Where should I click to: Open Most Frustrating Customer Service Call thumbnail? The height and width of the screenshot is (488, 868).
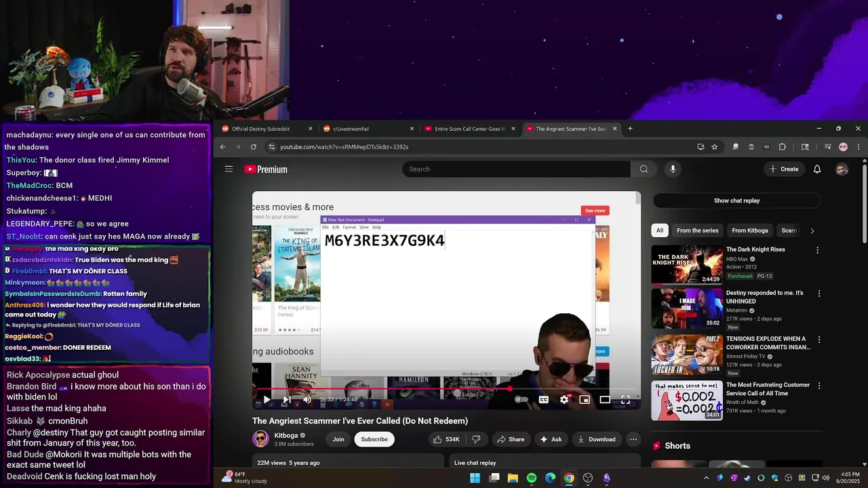pos(687,401)
